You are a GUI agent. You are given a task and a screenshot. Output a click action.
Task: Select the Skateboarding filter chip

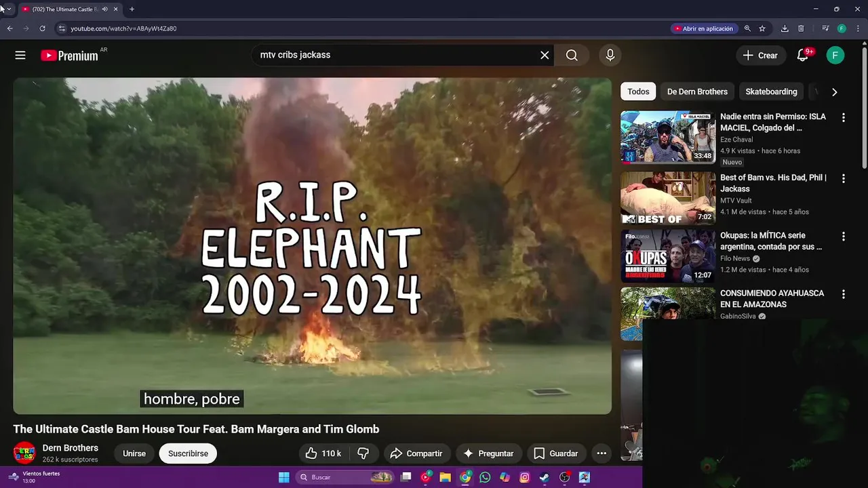coord(771,91)
